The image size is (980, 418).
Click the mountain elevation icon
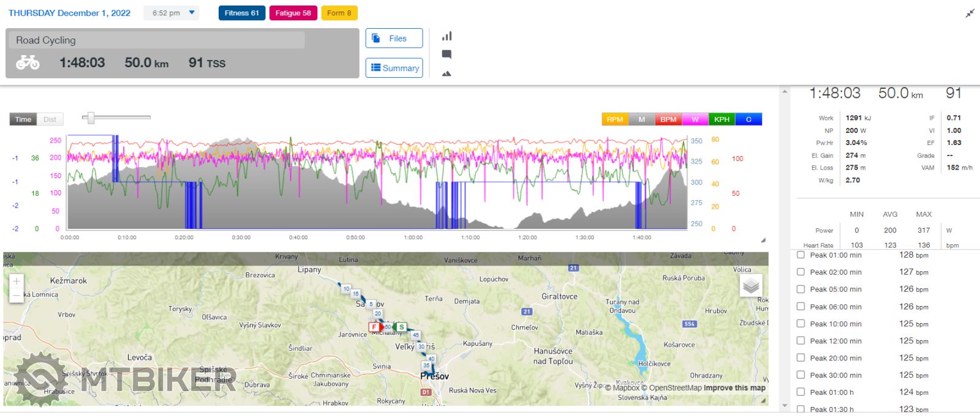(x=447, y=73)
